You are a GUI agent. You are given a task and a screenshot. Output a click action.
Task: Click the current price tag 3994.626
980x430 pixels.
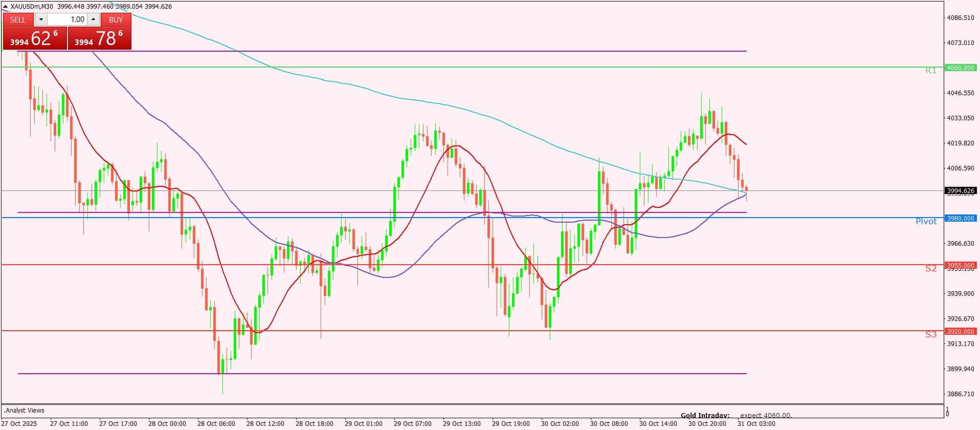pyautogui.click(x=961, y=190)
